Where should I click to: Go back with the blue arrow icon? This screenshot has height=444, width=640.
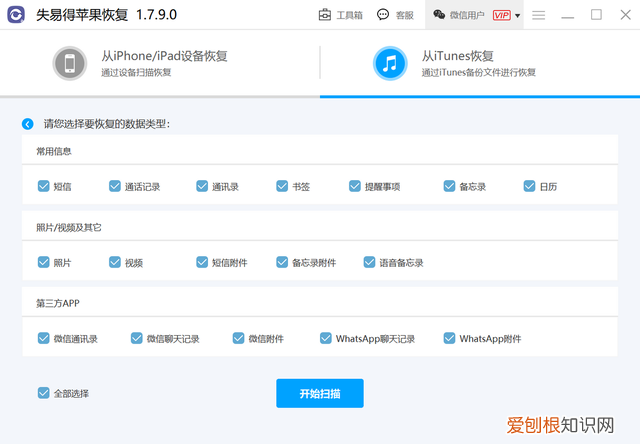[28, 124]
